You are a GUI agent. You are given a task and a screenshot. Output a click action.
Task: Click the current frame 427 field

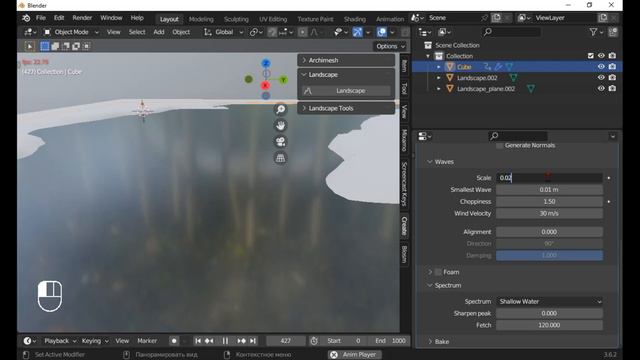pos(286,341)
